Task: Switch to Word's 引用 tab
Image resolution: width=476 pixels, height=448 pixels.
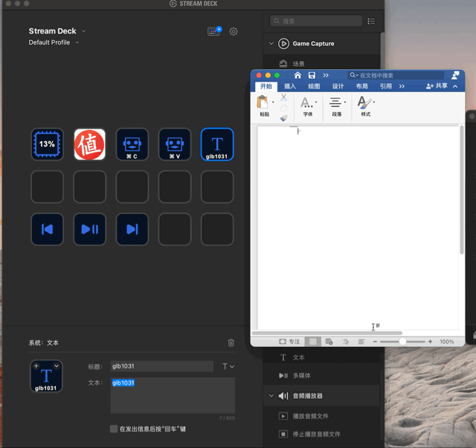Action: (x=386, y=86)
